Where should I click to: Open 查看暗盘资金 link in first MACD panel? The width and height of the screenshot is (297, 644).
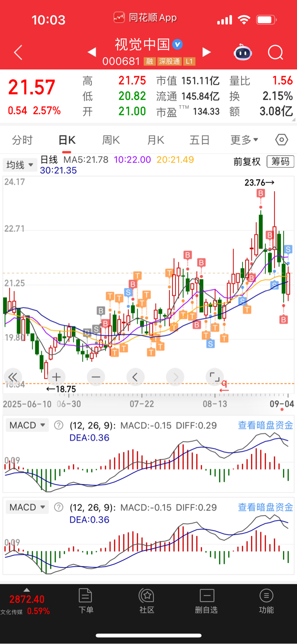click(265, 425)
